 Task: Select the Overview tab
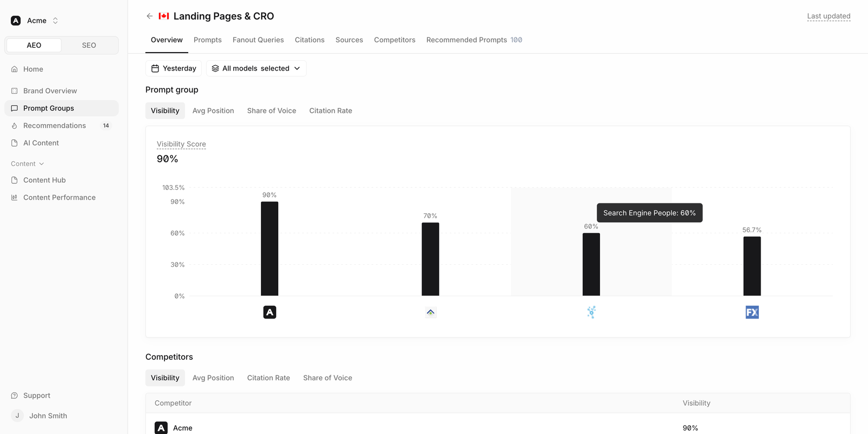point(167,40)
